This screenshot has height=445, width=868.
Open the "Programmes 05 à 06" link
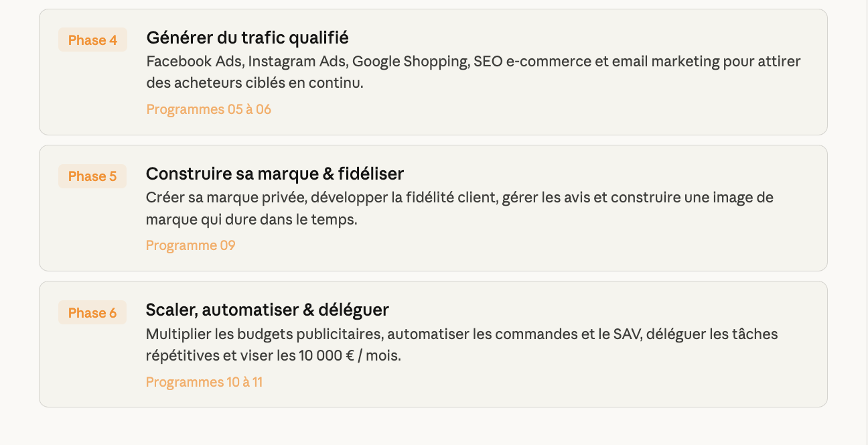(x=208, y=109)
